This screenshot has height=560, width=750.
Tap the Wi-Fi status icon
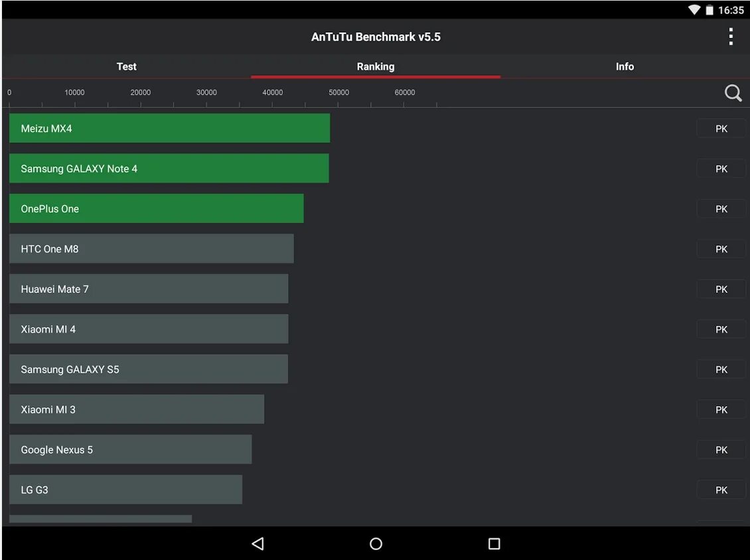[x=694, y=9]
